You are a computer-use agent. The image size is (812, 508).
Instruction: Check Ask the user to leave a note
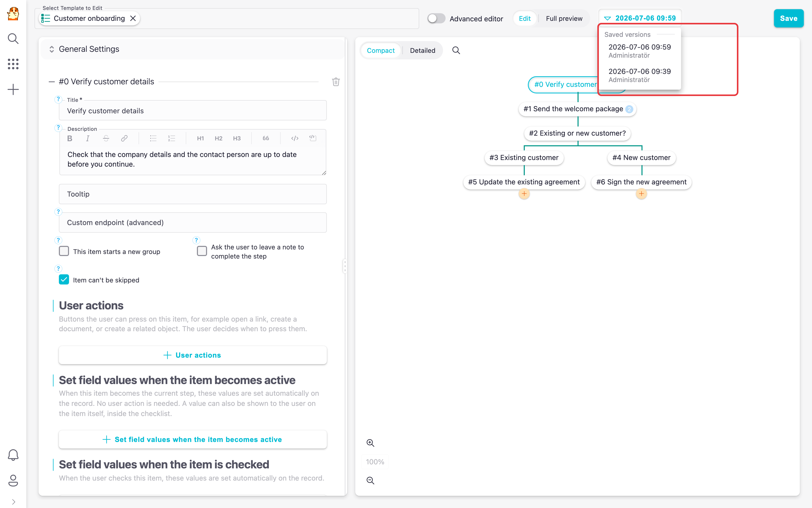point(202,251)
